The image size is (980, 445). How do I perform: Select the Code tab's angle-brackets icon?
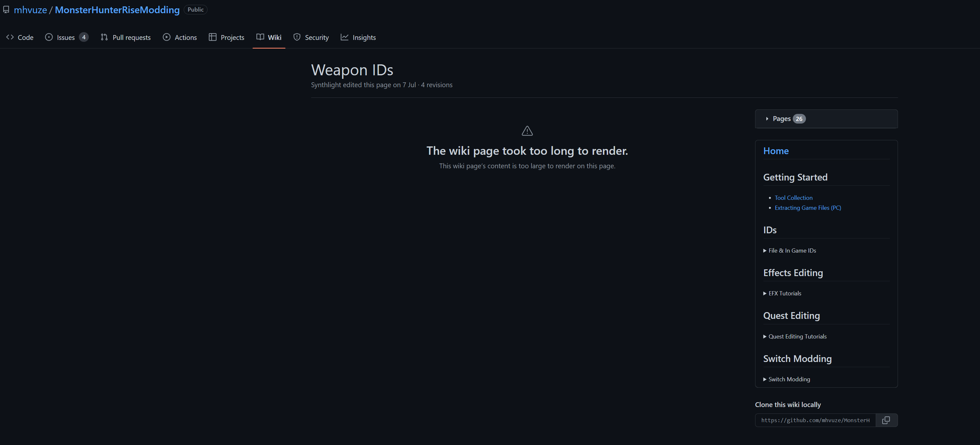(x=10, y=37)
